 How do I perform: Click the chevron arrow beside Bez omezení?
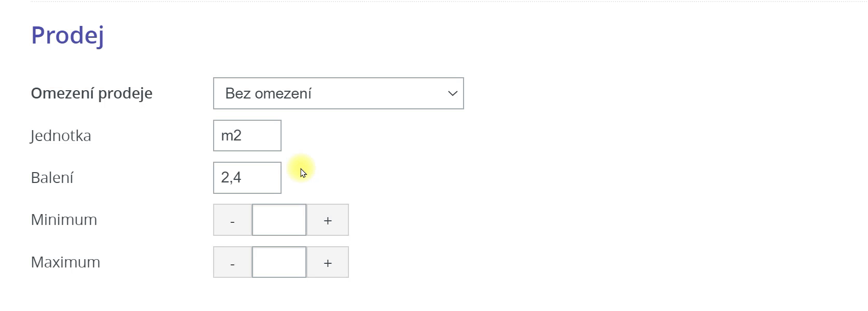point(452,93)
